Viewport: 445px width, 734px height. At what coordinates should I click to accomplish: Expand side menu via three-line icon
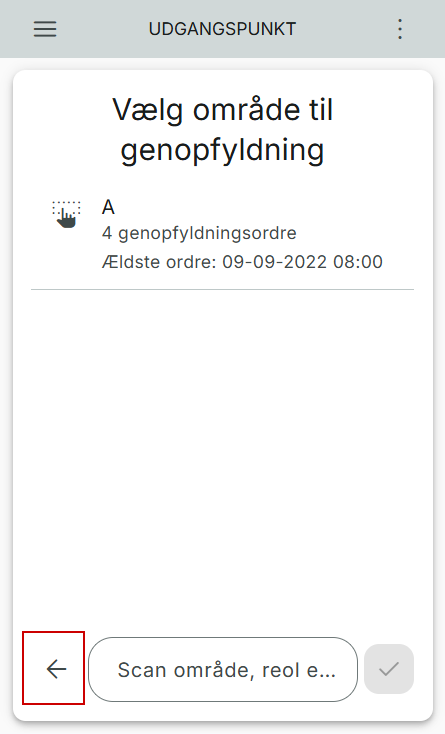pos(45,29)
